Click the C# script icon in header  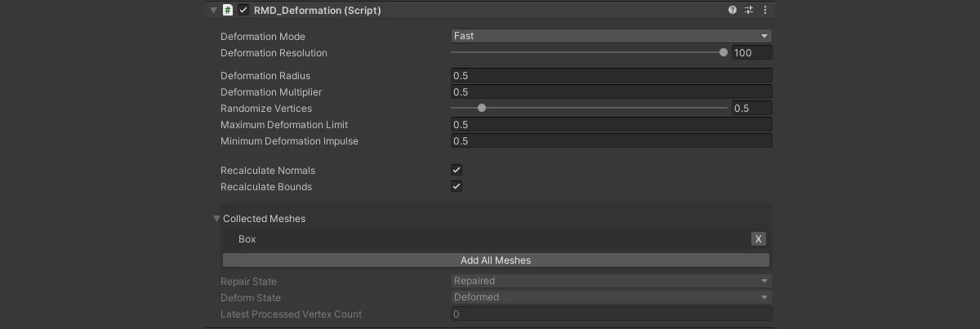[228, 11]
